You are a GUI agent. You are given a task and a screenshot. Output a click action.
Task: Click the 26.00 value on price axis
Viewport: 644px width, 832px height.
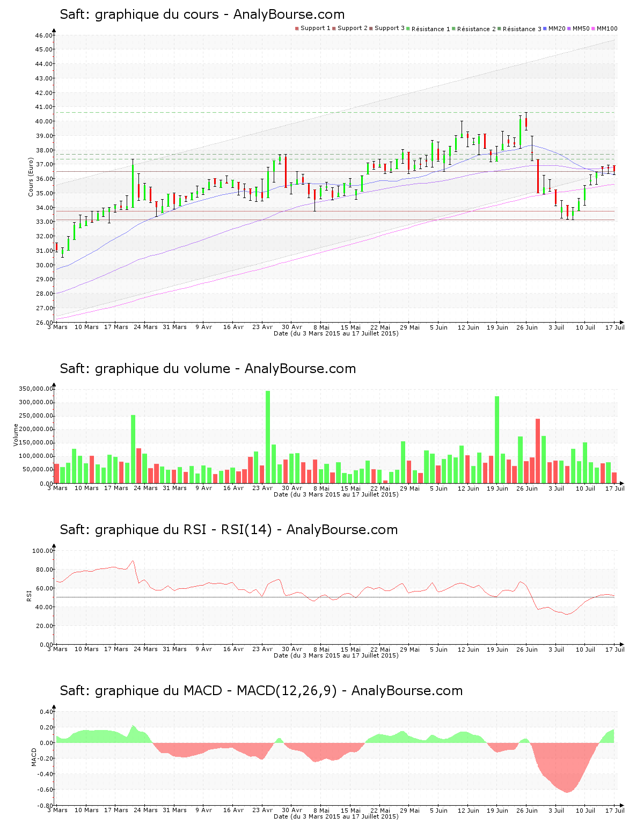click(45, 323)
